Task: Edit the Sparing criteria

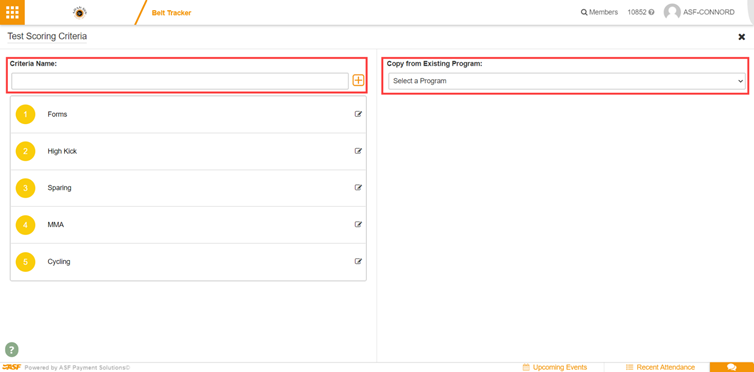Action: point(358,188)
